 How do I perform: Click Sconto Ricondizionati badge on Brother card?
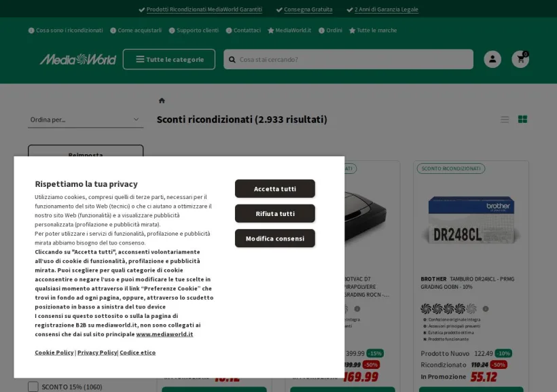(x=451, y=168)
